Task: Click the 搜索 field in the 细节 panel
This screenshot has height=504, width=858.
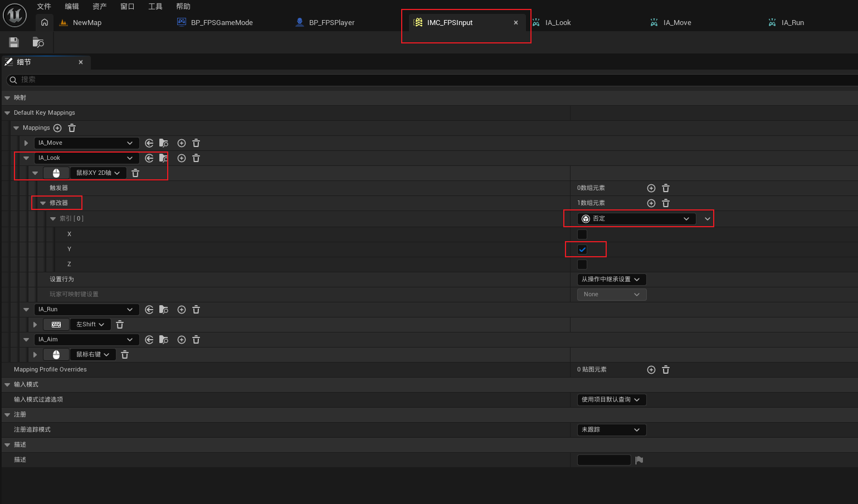Action: tap(432, 80)
